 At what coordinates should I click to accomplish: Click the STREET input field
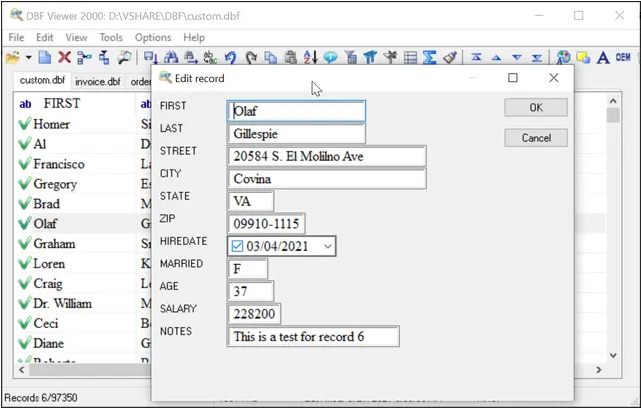point(326,156)
